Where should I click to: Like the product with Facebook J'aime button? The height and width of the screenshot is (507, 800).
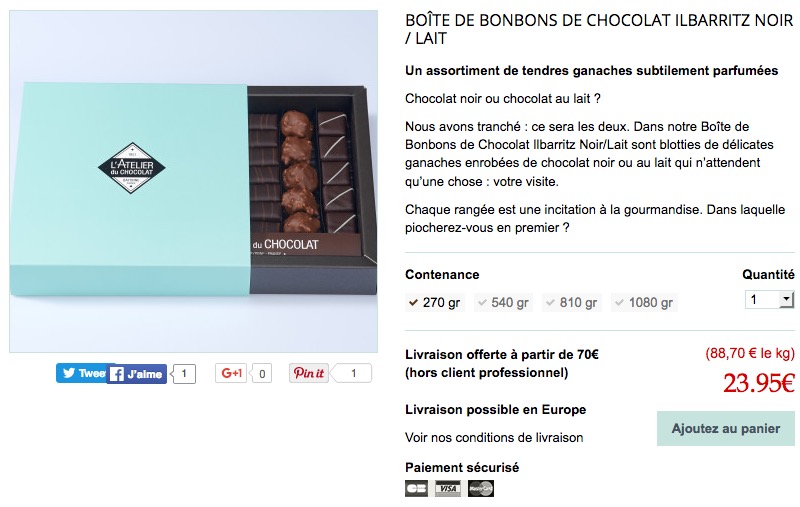pos(137,374)
